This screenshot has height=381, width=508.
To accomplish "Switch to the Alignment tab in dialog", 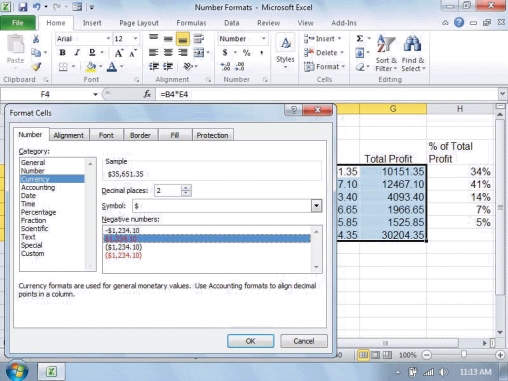I will 69,135.
